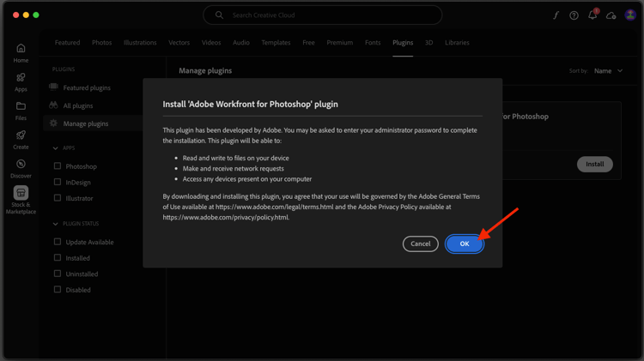The image size is (644, 361).
Task: Click 'Access any devices present' permission text
Action: coord(247,179)
